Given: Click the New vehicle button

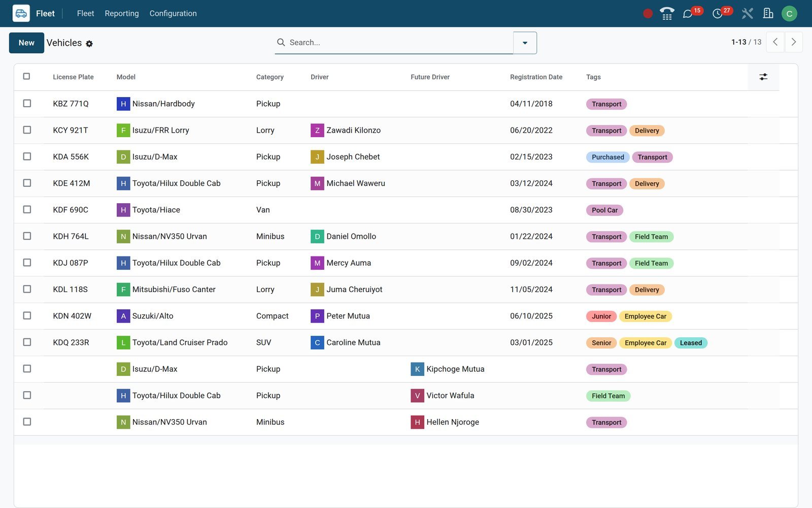Looking at the screenshot, I should pyautogui.click(x=26, y=43).
